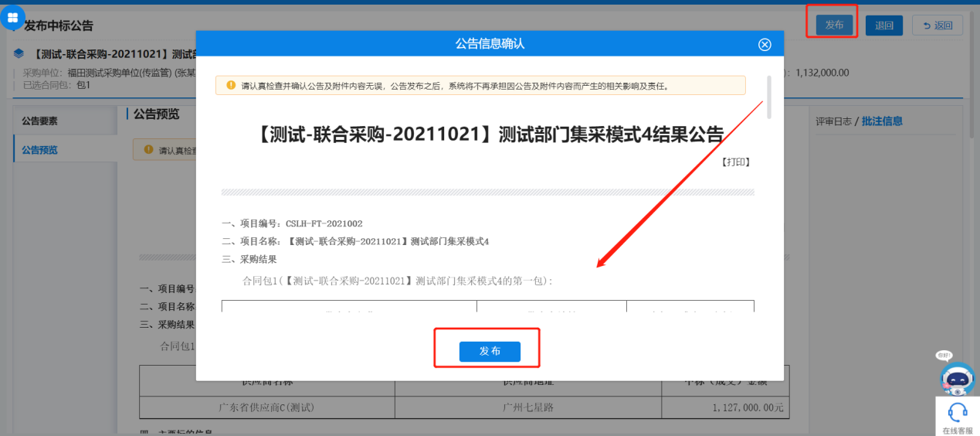The image size is (980, 436).
Task: Open 评审日志 tab
Action: (833, 121)
